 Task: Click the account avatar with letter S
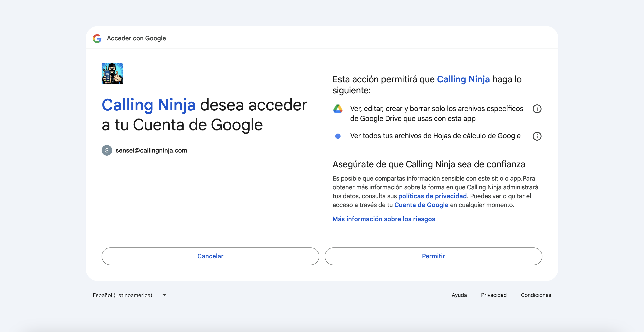coord(107,150)
